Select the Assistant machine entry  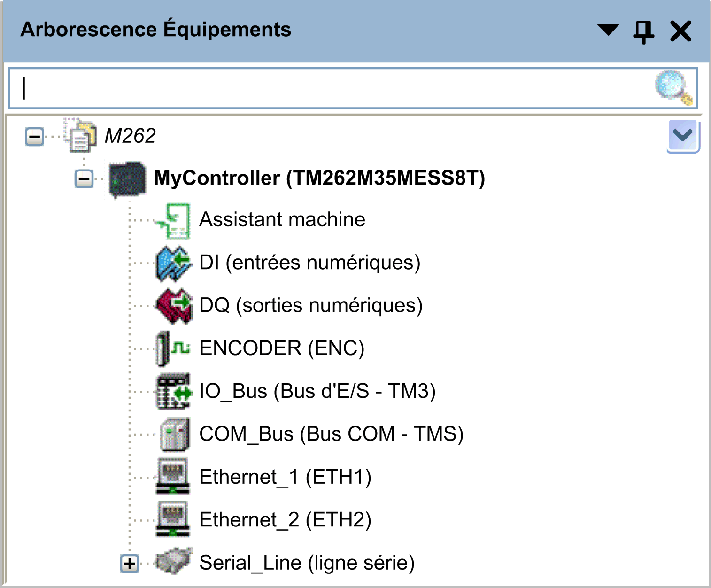[282, 220]
